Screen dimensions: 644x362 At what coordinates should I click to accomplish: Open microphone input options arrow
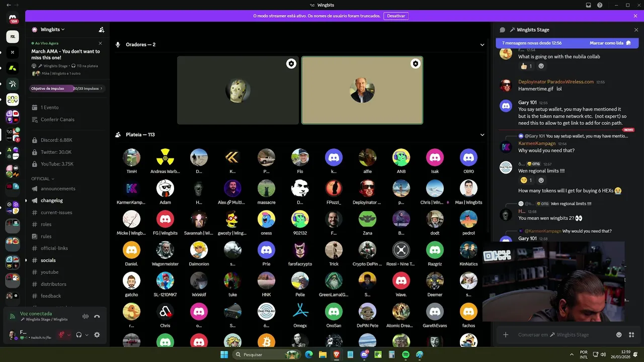click(x=69, y=335)
